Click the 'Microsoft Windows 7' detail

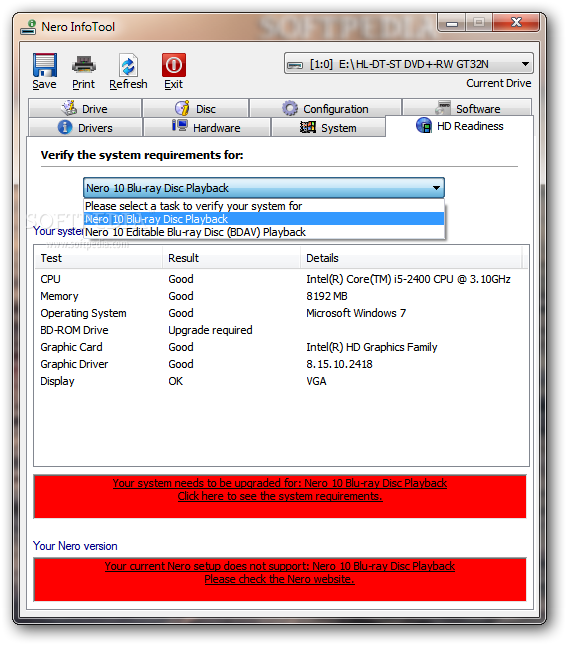(356, 313)
